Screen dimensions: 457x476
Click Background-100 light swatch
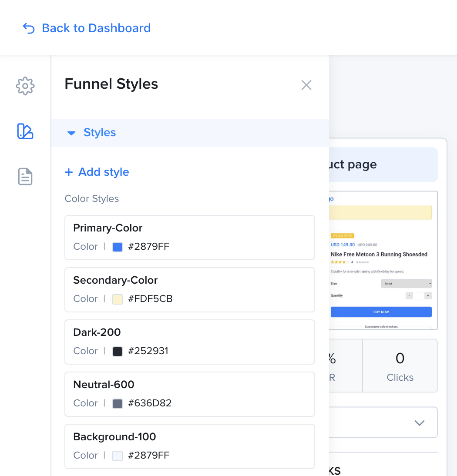point(118,456)
